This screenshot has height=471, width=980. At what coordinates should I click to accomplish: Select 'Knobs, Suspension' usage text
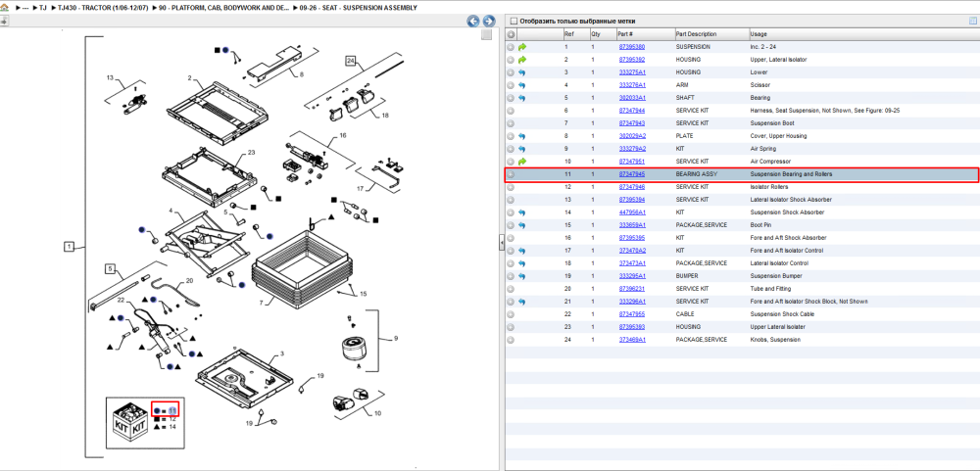pos(775,339)
